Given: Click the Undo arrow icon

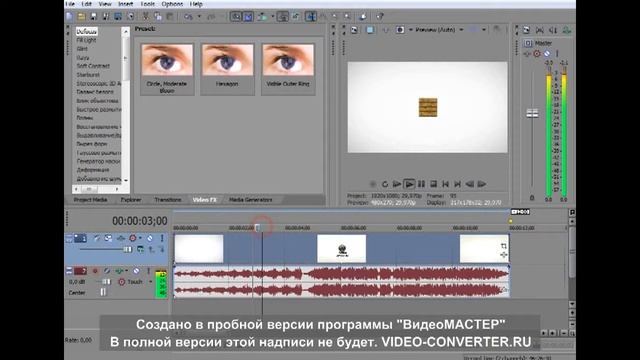Looking at the screenshot, I should 188,17.
